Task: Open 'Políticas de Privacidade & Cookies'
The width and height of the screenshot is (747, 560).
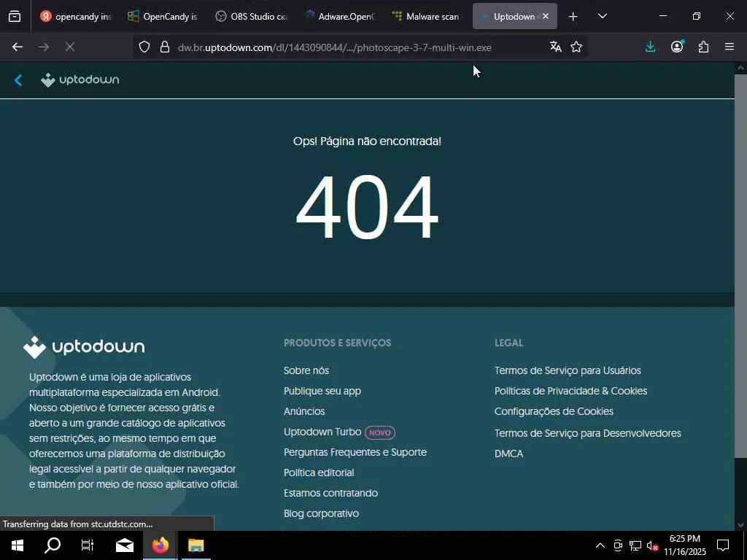Action: 570,391
